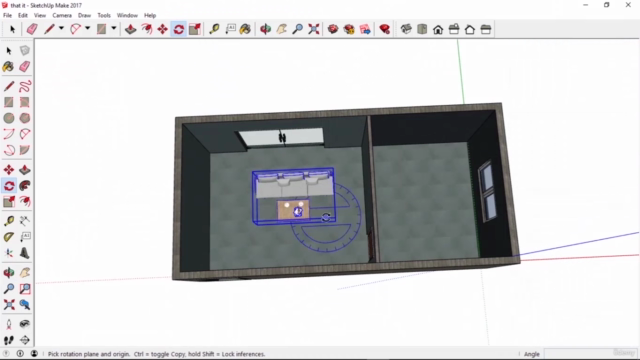
Task: Select the 3D Text tool
Action: (x=24, y=253)
